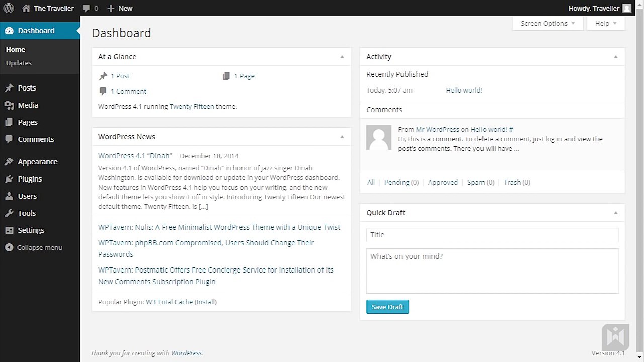
Task: Open W3 Total Cache plugin link
Action: pyautogui.click(x=169, y=302)
